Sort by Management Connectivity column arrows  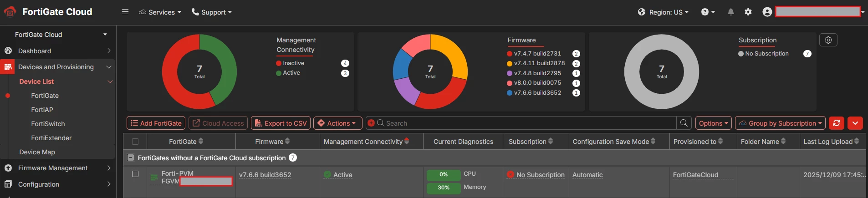pos(407,141)
